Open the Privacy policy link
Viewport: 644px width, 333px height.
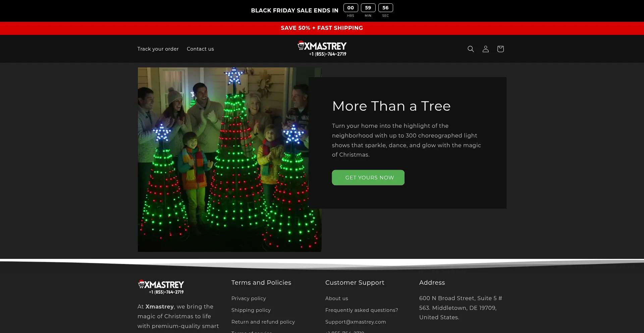(249, 298)
